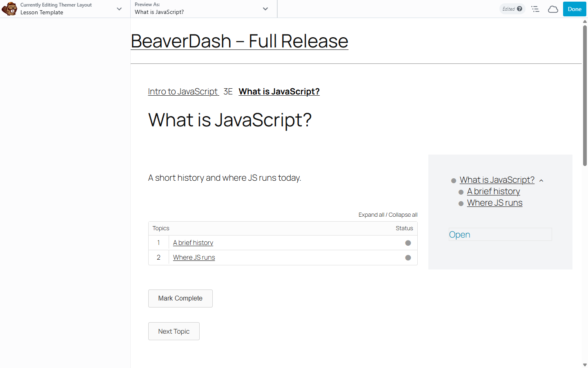Image resolution: width=588 pixels, height=368 pixels.
Task: Open A brief history in sidebar navigation
Action: [x=494, y=191]
